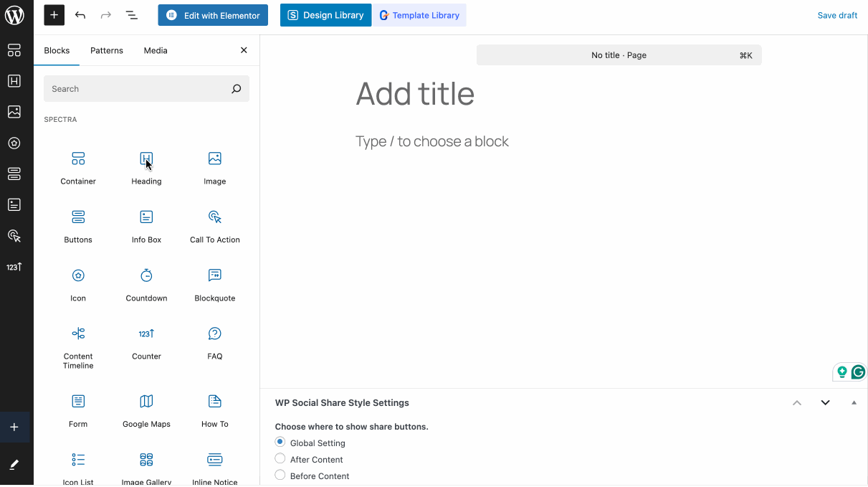Open the Media tab
The height and width of the screenshot is (487, 868).
[x=156, y=50]
